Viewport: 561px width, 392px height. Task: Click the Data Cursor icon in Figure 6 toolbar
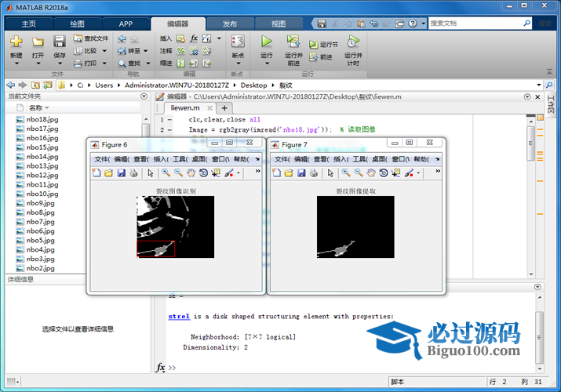[216, 172]
